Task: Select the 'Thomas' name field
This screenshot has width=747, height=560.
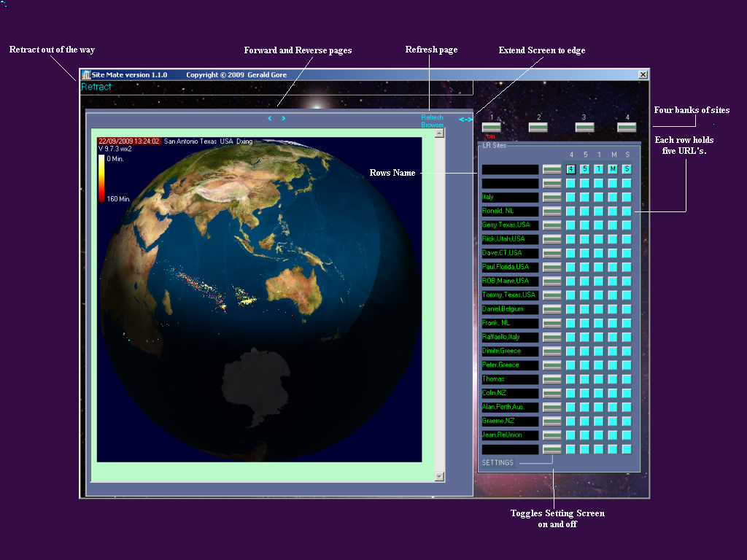Action: pyautogui.click(x=510, y=379)
